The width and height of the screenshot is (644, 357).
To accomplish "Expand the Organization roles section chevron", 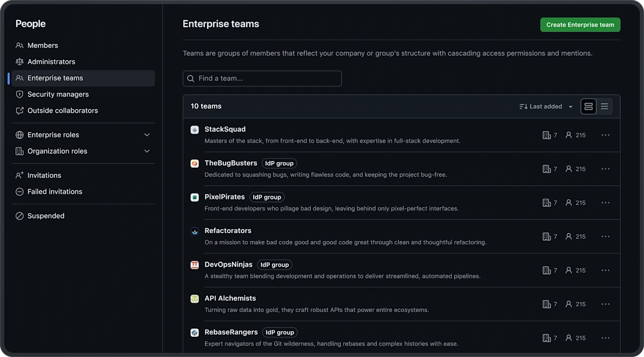I will [147, 151].
